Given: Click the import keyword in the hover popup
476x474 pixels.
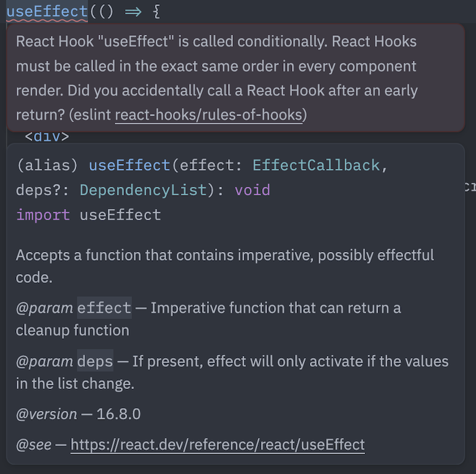Looking at the screenshot, I should point(43,215).
